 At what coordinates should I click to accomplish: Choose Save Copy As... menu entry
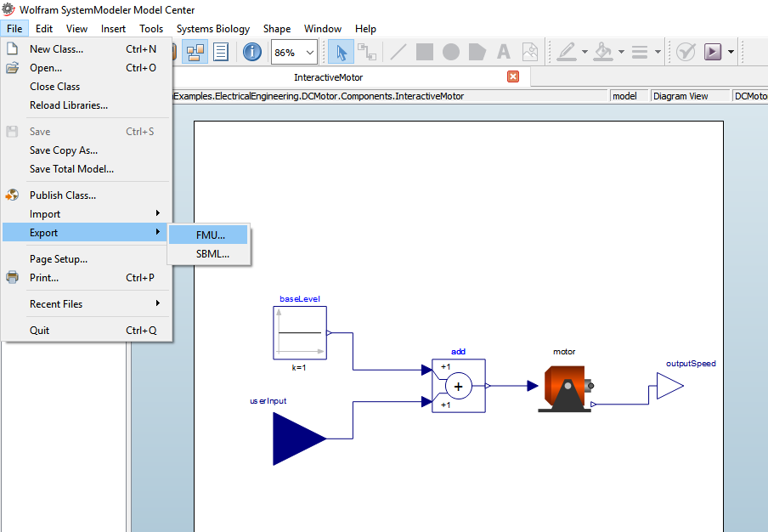87,150
